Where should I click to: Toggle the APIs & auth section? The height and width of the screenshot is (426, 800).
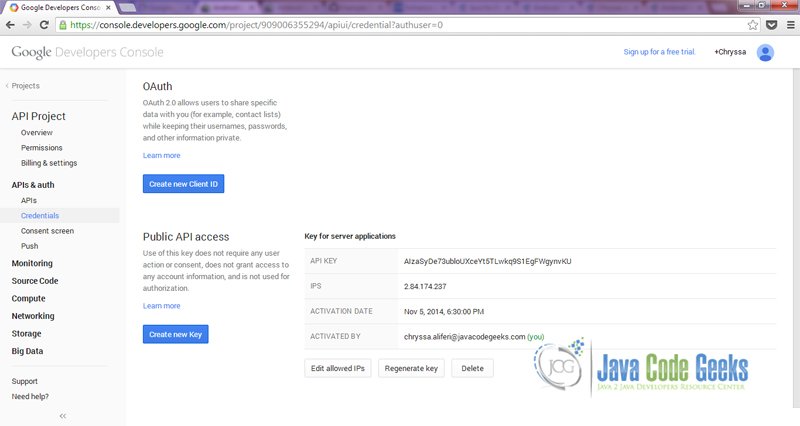tap(33, 185)
